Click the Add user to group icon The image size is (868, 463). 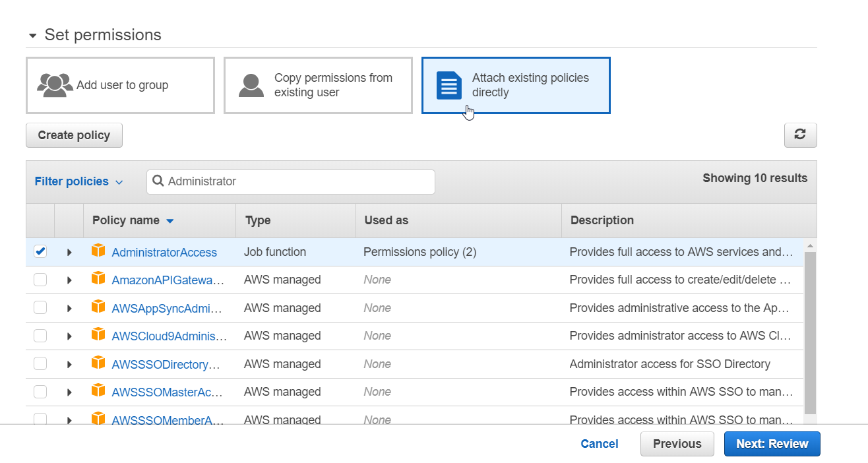[55, 85]
